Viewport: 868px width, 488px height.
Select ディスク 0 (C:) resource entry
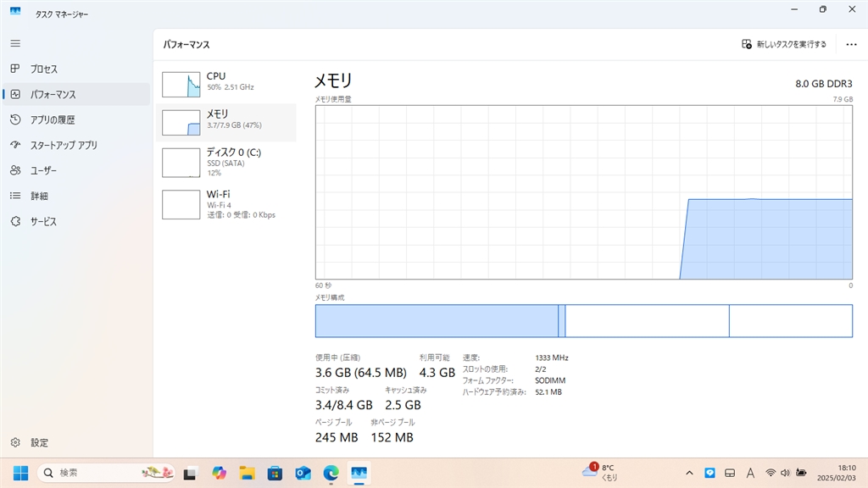click(225, 162)
